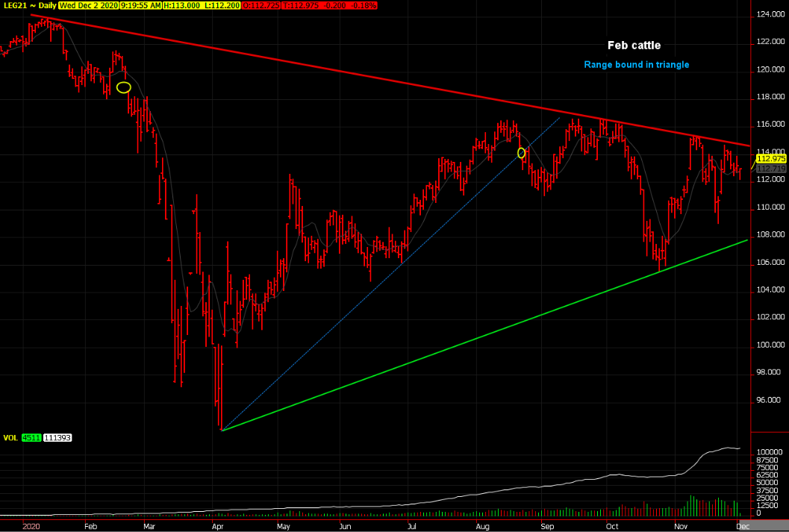Image resolution: width=789 pixels, height=532 pixels.
Task: Click the O:112.725 open price box
Action: pyautogui.click(x=261, y=5)
